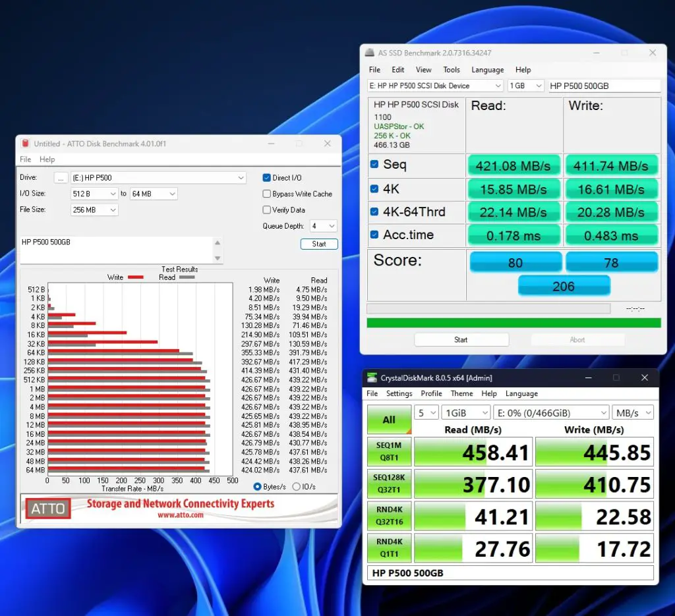
Task: Click the ATTO description scrollbar up arrow
Action: (218, 242)
